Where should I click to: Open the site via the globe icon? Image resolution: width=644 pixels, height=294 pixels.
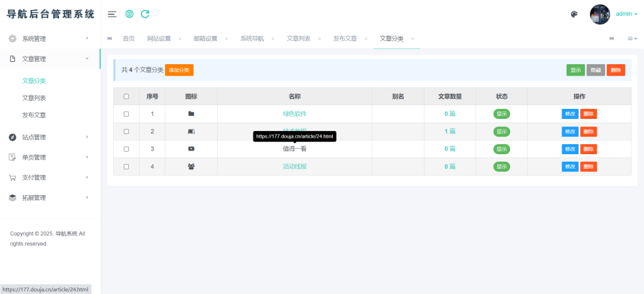click(130, 14)
